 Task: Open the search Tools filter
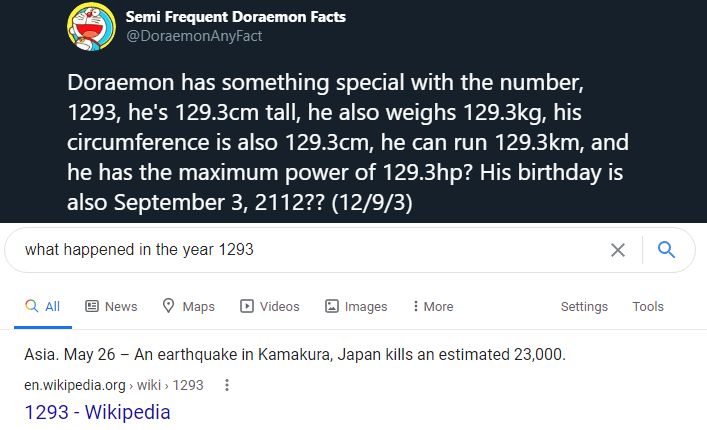click(648, 307)
